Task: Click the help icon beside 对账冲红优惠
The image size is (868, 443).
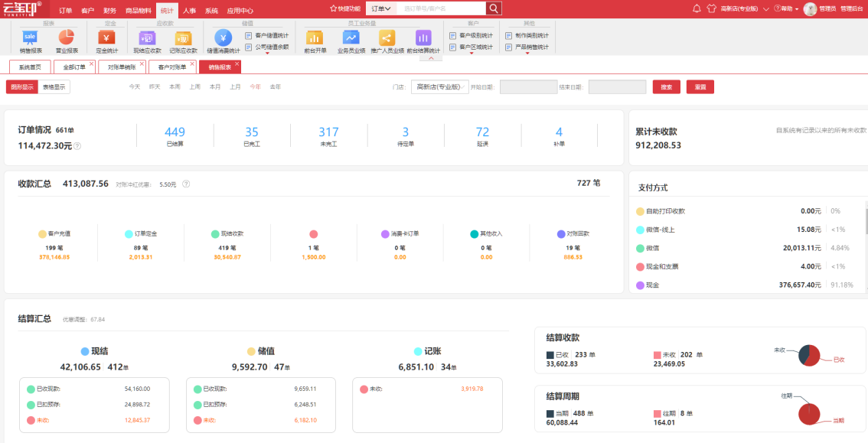Action: (186, 184)
